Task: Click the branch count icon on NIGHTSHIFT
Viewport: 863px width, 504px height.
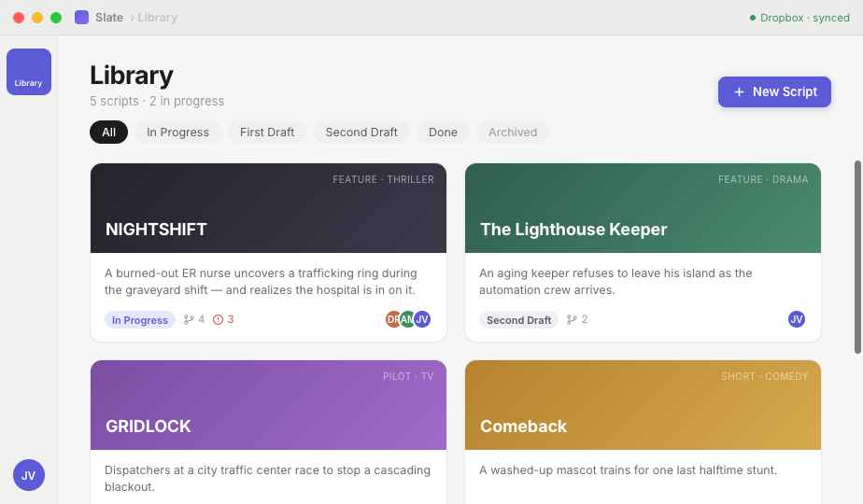Action: [x=189, y=319]
